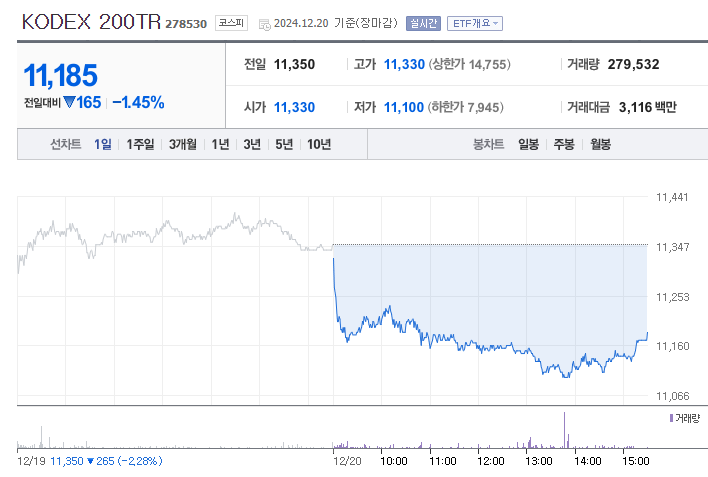Click the 10:00 time axis label
The image size is (708, 477).
point(393,461)
